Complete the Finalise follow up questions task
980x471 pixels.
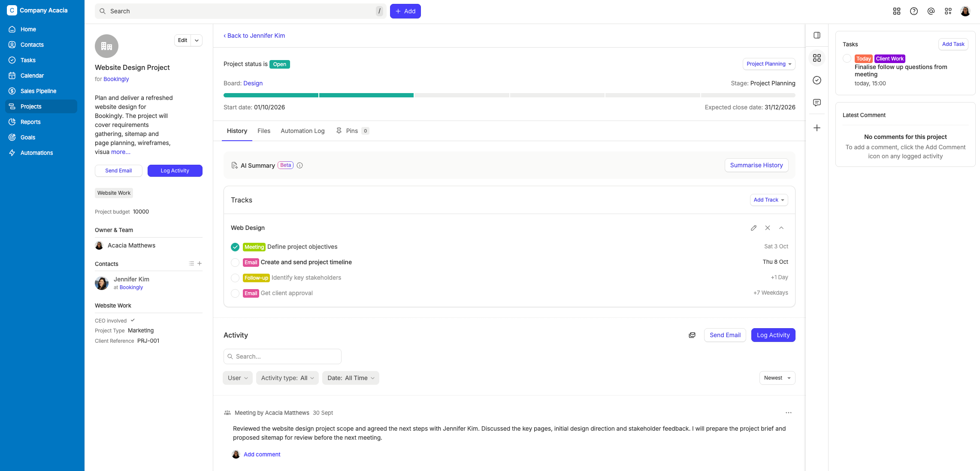tap(847, 58)
